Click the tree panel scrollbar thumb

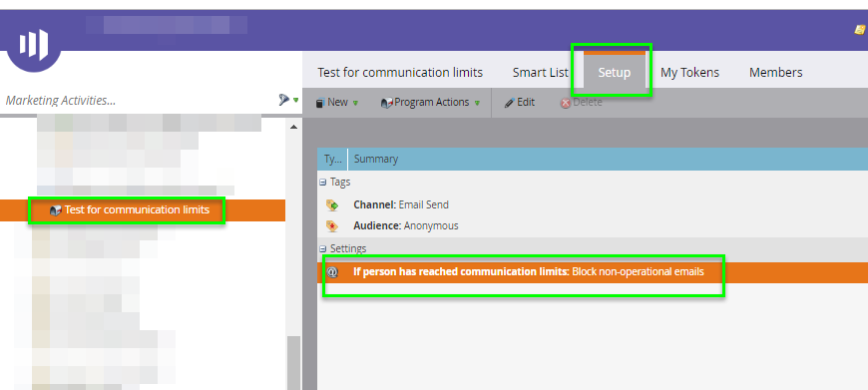[293, 362]
